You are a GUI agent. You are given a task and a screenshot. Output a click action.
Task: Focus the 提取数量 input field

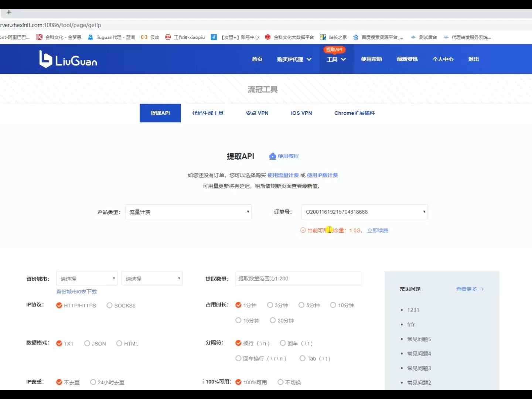299,279
